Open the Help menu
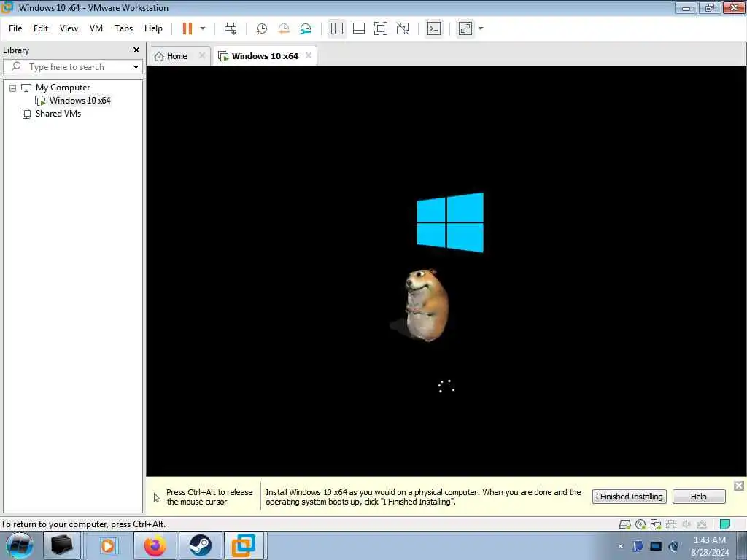 [x=153, y=28]
